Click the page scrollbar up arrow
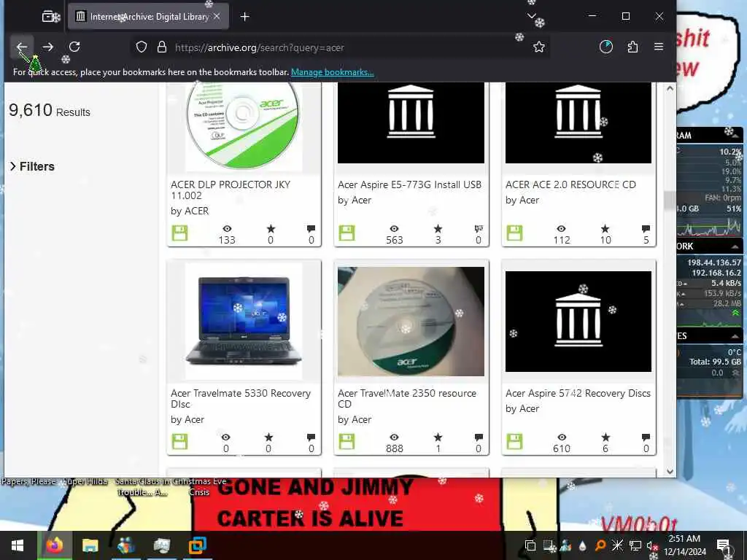 click(670, 88)
